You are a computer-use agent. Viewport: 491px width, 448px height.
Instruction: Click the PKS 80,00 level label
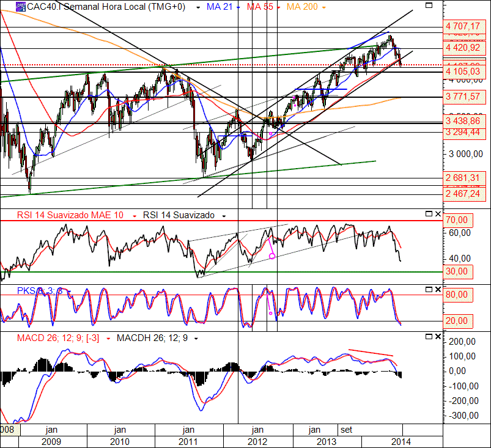457,295
